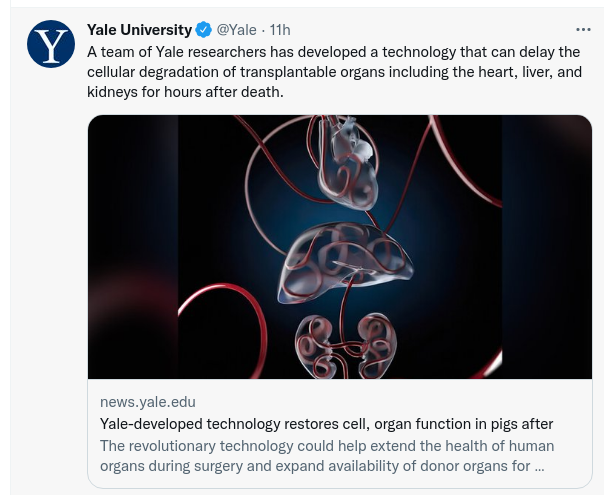
Task: Click the description line 'organs during surgery and expand'
Action: pyautogui.click(x=322, y=466)
